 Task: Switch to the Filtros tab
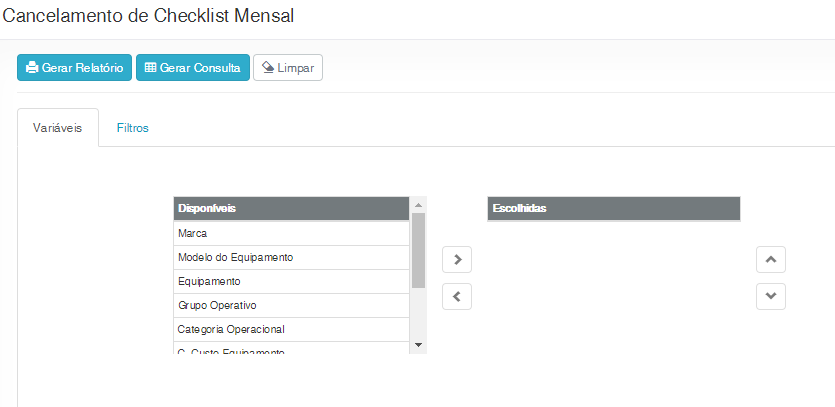point(132,128)
